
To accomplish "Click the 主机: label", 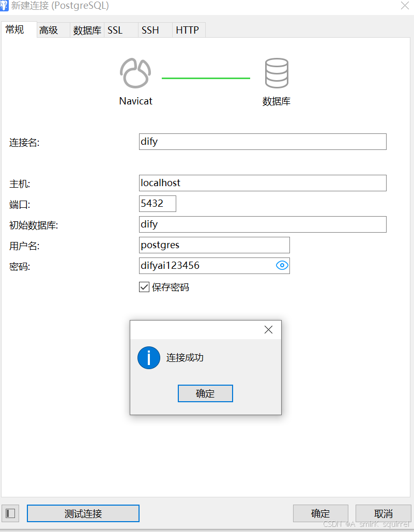I will [20, 184].
